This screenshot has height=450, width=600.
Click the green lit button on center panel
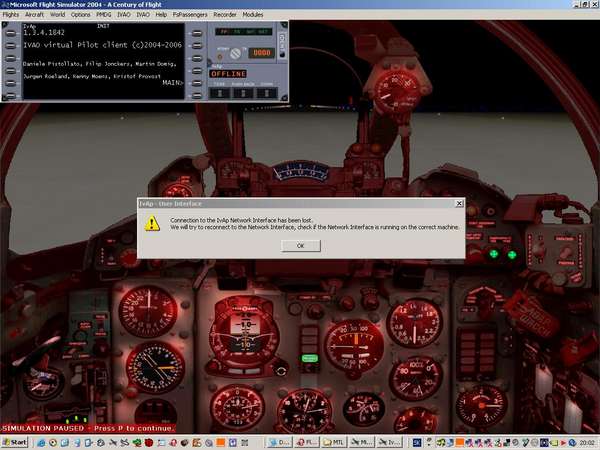[x=310, y=358]
